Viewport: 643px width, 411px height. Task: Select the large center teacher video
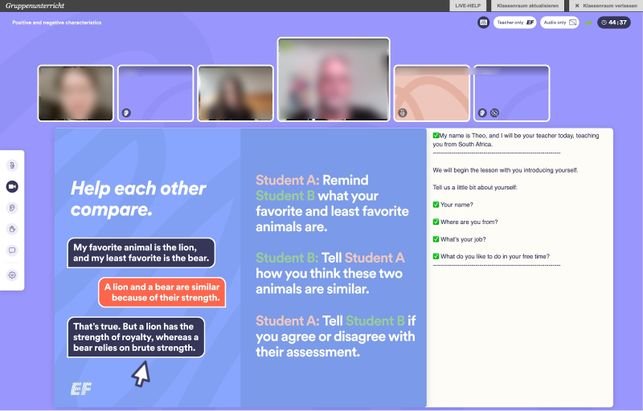pyautogui.click(x=333, y=79)
